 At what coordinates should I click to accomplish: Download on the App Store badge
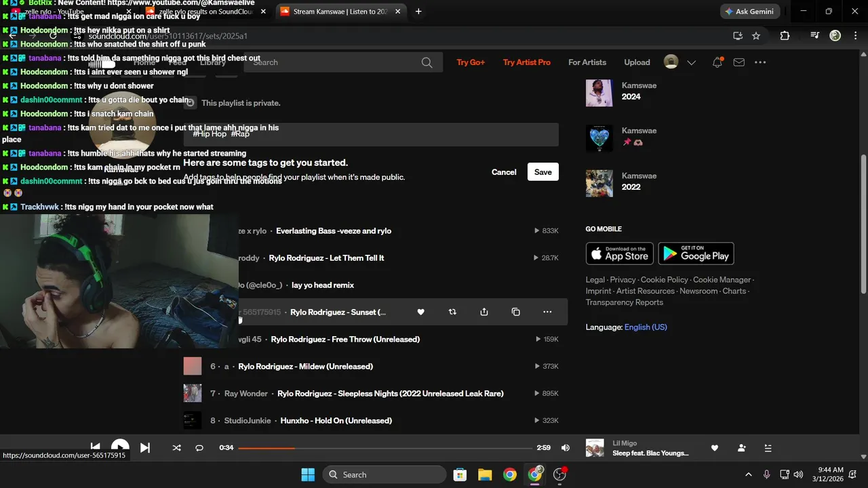pyautogui.click(x=620, y=253)
